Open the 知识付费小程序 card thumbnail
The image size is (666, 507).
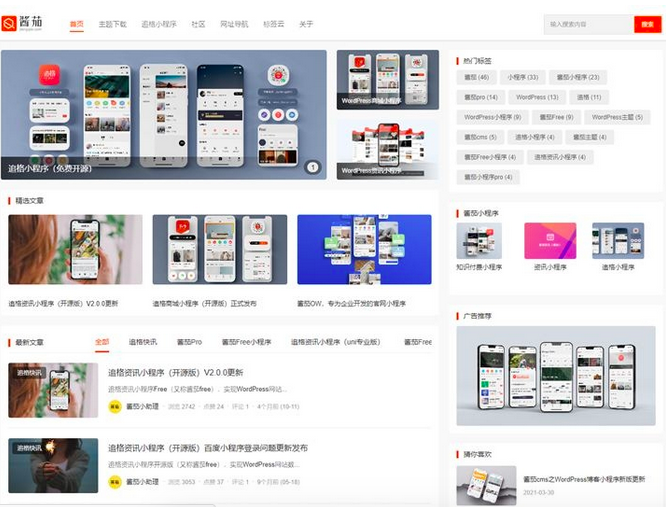pyautogui.click(x=479, y=241)
